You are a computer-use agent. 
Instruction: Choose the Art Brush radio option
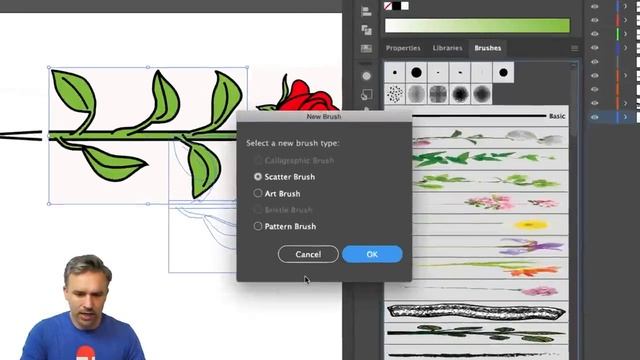pyautogui.click(x=258, y=193)
